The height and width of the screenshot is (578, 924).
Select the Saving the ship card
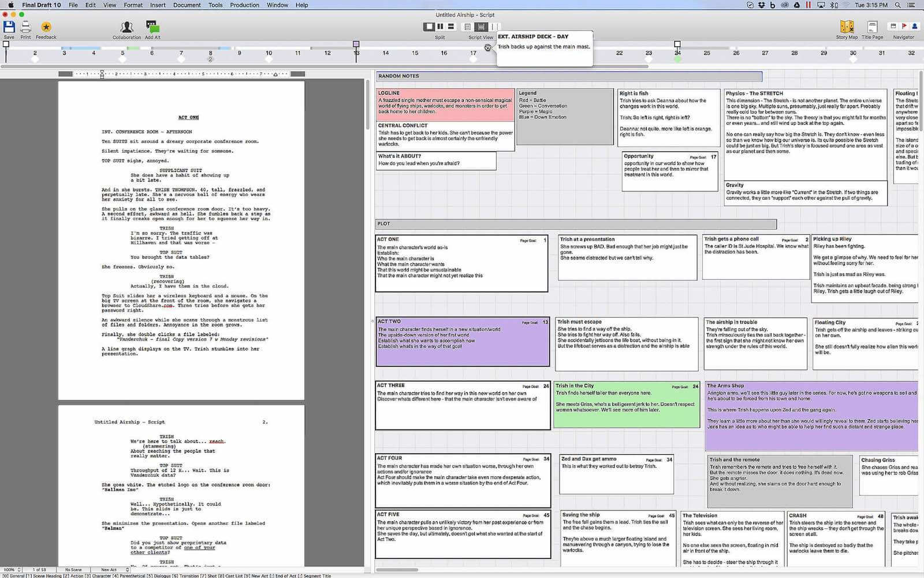[x=619, y=539]
